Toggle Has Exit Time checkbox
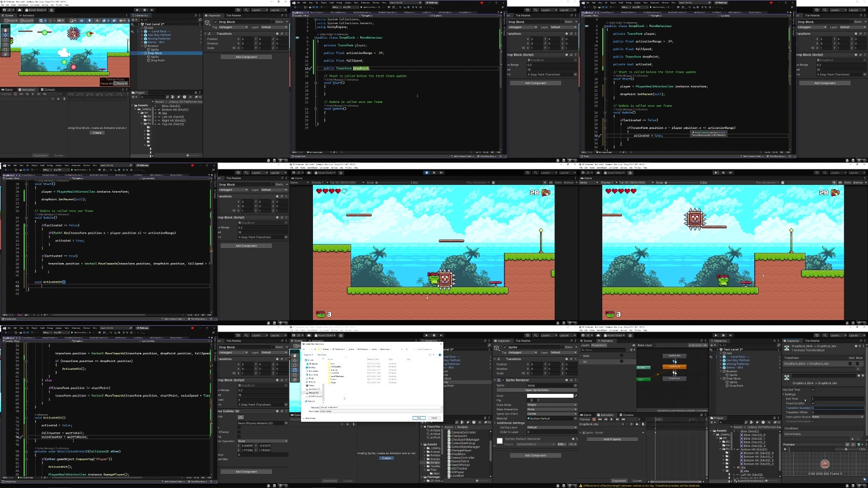Viewport: 868px width, 488px height. [x=813, y=390]
